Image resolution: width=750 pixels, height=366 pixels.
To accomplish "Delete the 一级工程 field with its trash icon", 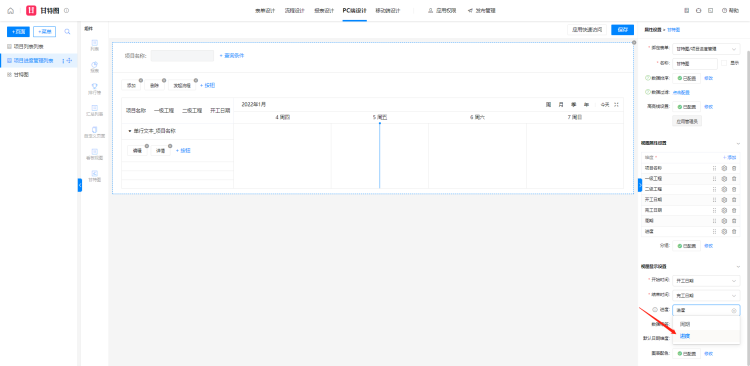I will coord(734,178).
